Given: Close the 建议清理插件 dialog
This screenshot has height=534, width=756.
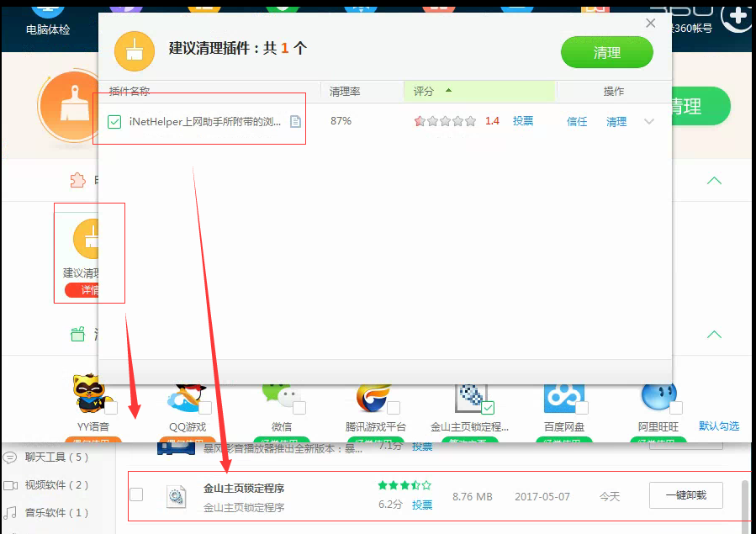Looking at the screenshot, I should tap(650, 24).
